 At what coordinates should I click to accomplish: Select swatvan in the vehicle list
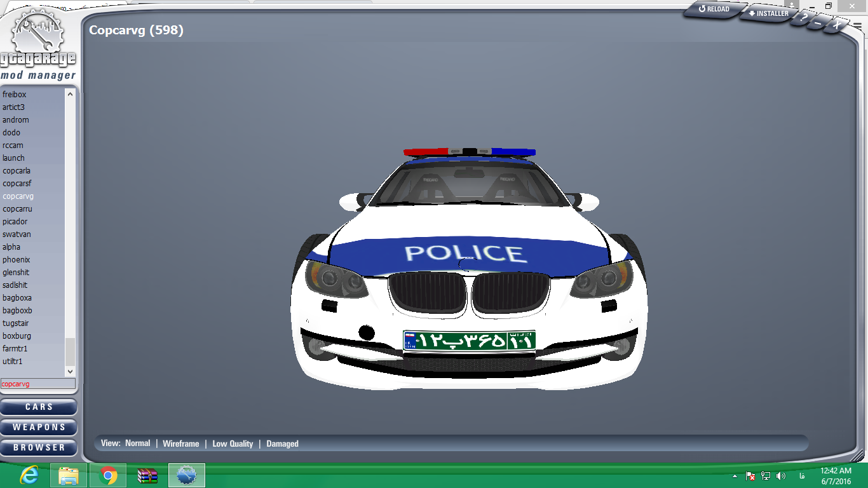[32, 234]
